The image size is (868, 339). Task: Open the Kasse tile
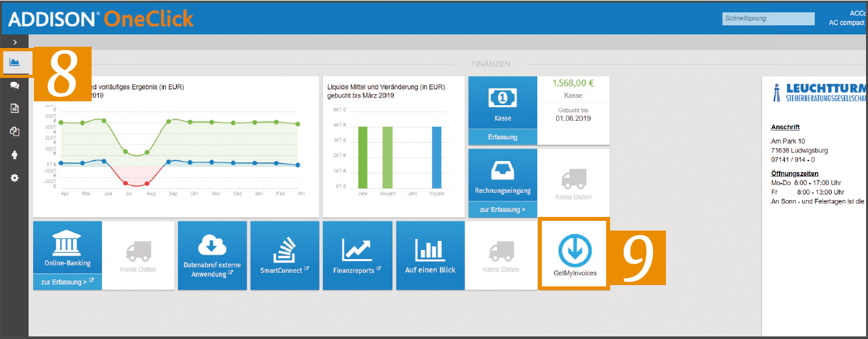point(503,103)
